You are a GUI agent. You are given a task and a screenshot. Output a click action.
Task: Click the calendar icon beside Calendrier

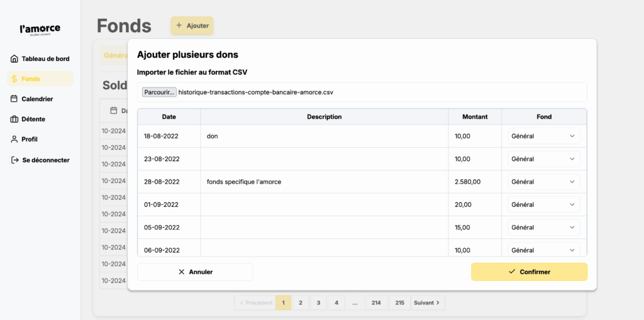coord(14,99)
